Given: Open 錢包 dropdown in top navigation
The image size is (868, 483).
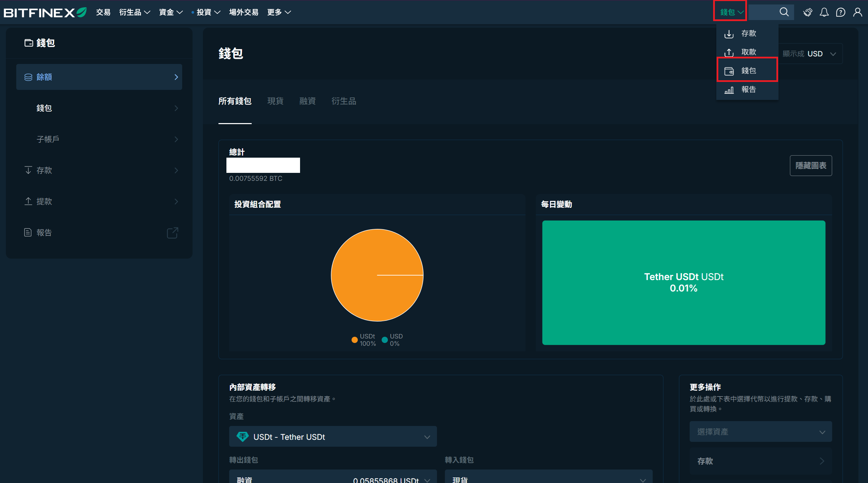Looking at the screenshot, I should (731, 12).
